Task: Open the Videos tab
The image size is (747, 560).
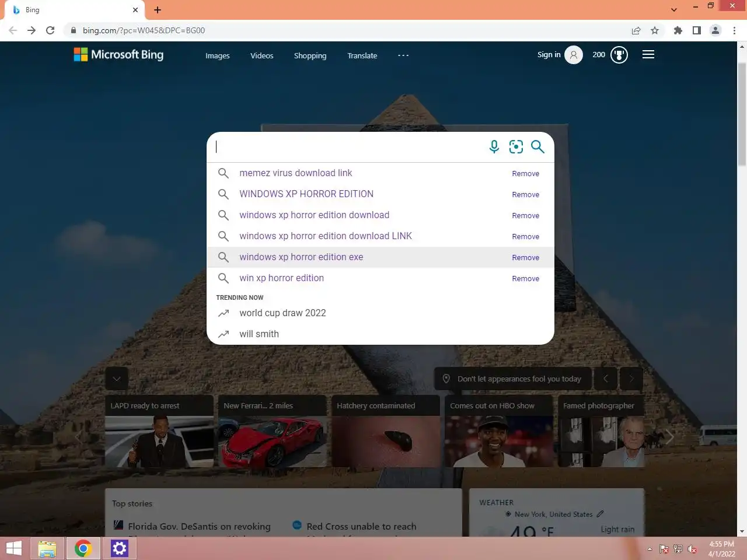Action: click(261, 55)
